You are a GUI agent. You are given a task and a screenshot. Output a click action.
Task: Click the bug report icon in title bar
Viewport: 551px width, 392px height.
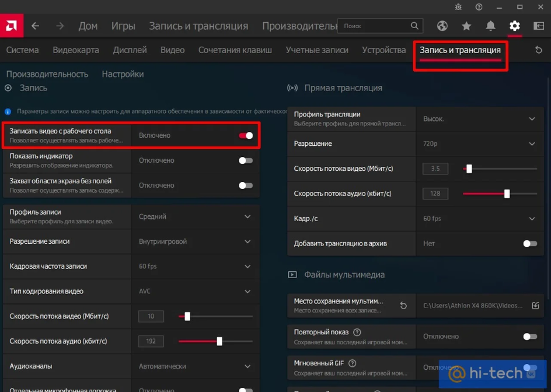pos(458,6)
